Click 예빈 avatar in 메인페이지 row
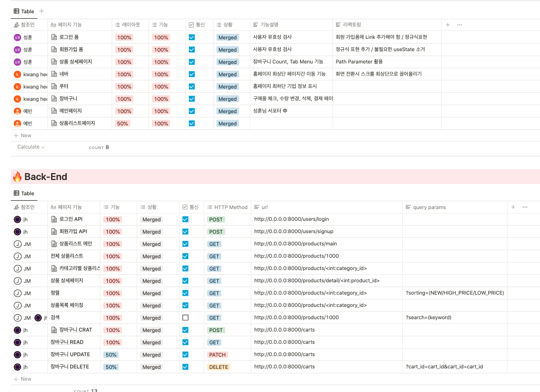540x392 pixels. click(17, 111)
